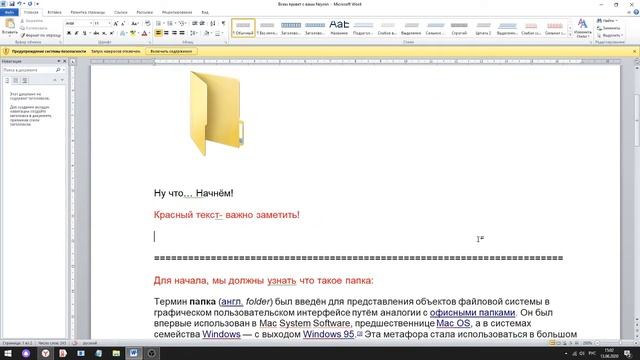This screenshot has height=360, width=640.
Task: Click the Word icon on the taskbar
Action: click(x=133, y=353)
